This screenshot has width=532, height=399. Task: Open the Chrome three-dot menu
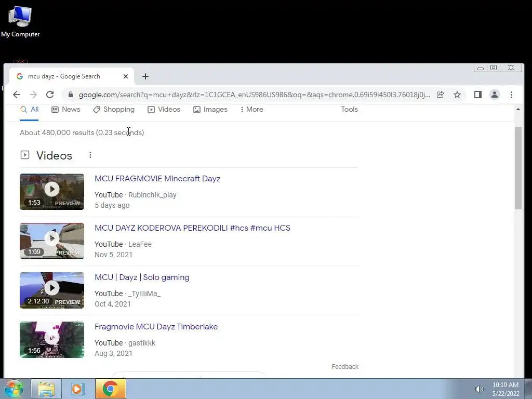(511, 95)
